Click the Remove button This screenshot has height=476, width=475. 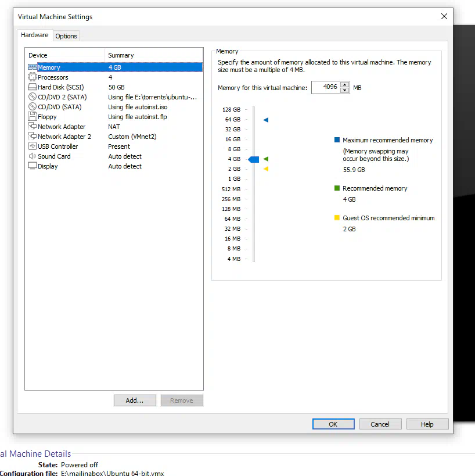(x=182, y=400)
